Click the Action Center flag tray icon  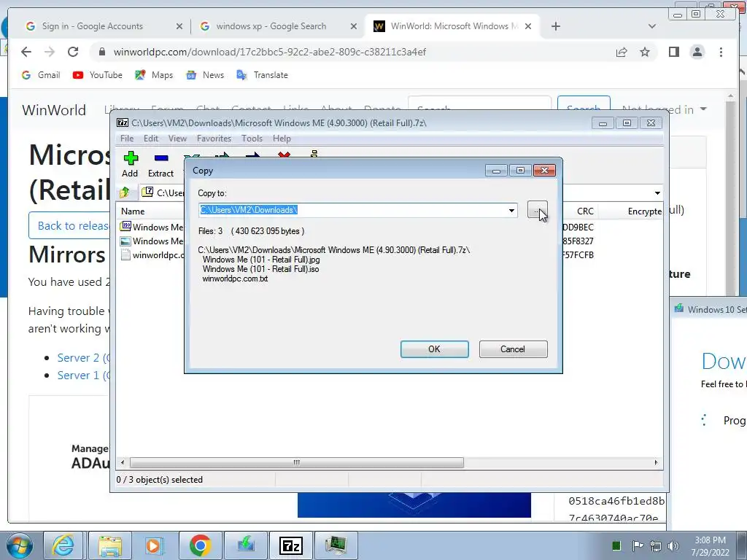coord(638,545)
